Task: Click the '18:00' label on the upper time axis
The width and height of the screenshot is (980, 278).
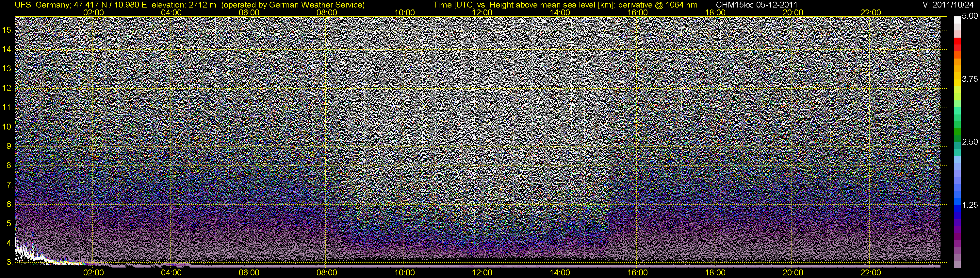Action: point(715,12)
